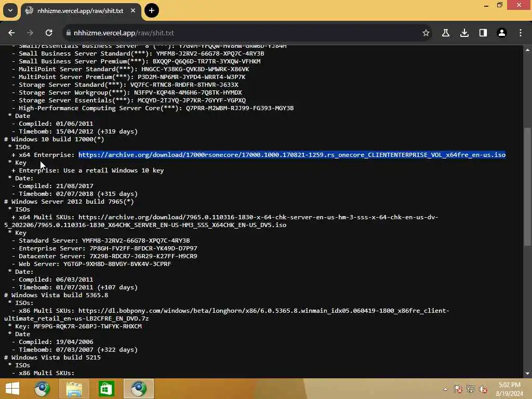Click '# Windows Vista build 5215' heading
The height and width of the screenshot is (399, 532).
point(52,357)
